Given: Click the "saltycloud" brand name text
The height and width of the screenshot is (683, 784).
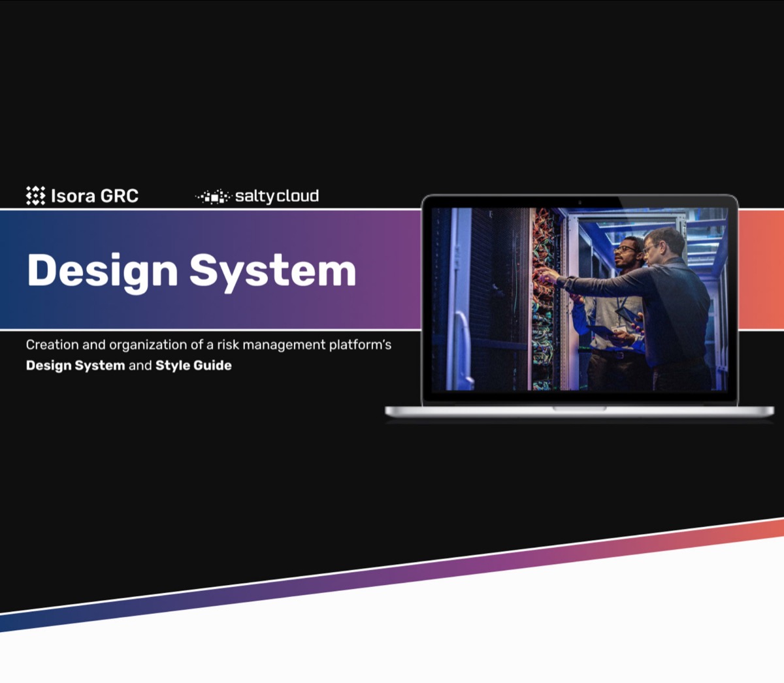Looking at the screenshot, I should (x=277, y=196).
